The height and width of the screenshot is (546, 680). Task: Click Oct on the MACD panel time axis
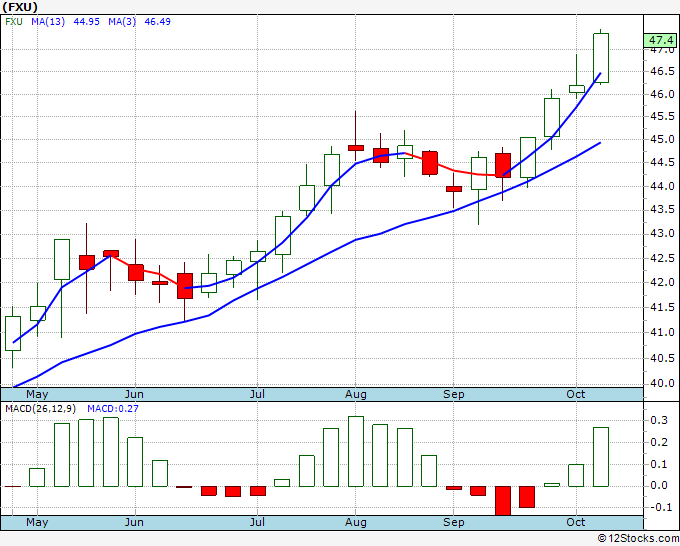575,522
